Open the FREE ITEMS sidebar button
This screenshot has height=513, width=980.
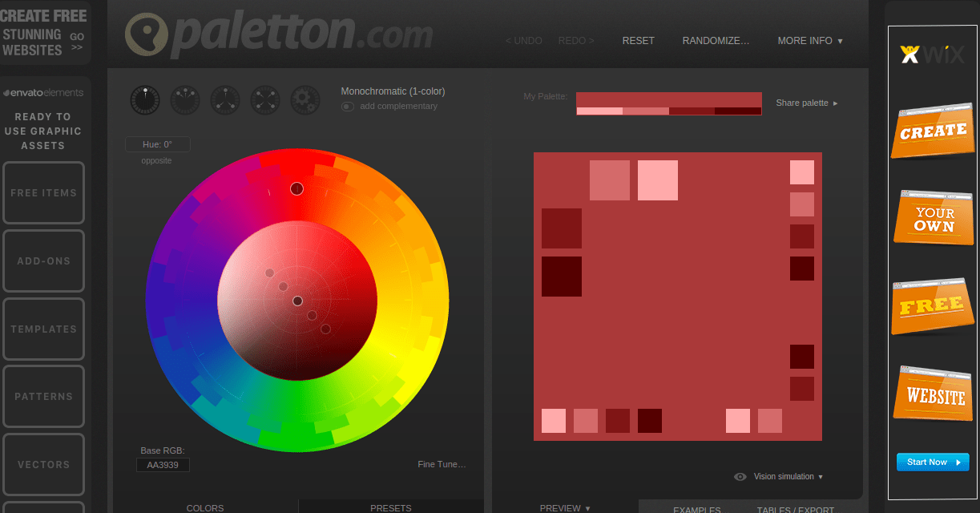pos(43,193)
